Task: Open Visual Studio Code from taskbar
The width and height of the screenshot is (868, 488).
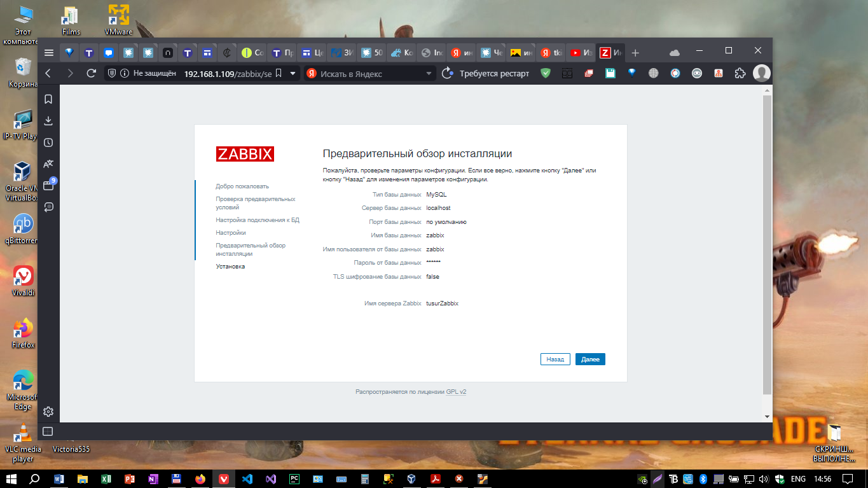Action: (x=247, y=478)
